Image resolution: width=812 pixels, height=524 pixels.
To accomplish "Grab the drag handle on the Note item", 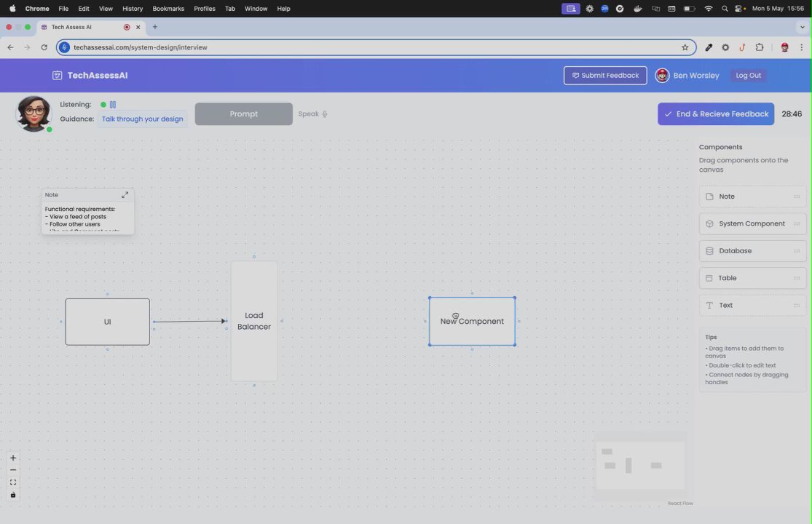I will (797, 196).
